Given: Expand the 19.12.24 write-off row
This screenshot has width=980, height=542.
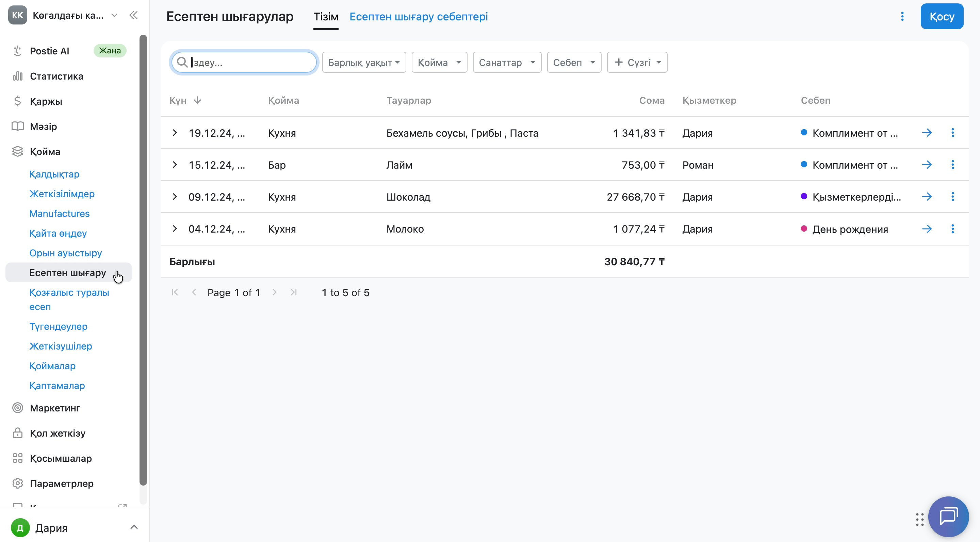Looking at the screenshot, I should [x=175, y=133].
